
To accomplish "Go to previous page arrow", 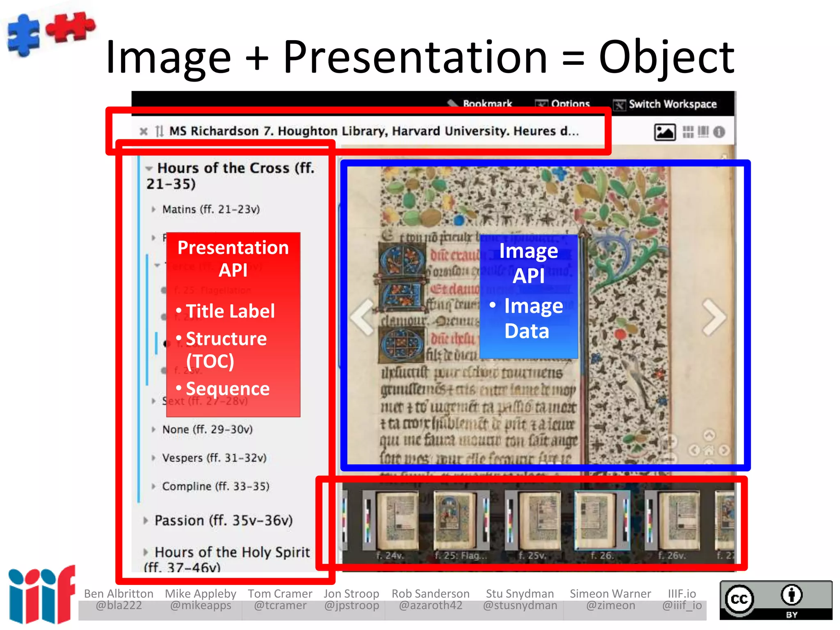I will (x=363, y=317).
